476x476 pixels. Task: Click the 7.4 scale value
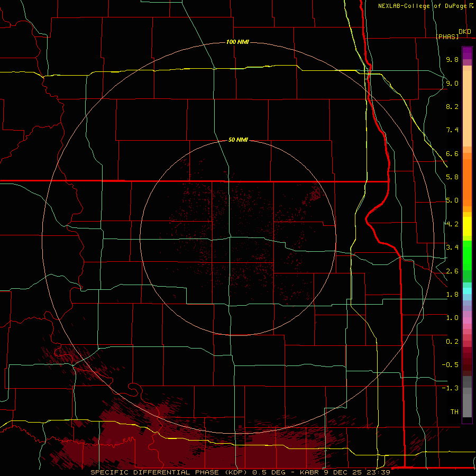[452, 130]
